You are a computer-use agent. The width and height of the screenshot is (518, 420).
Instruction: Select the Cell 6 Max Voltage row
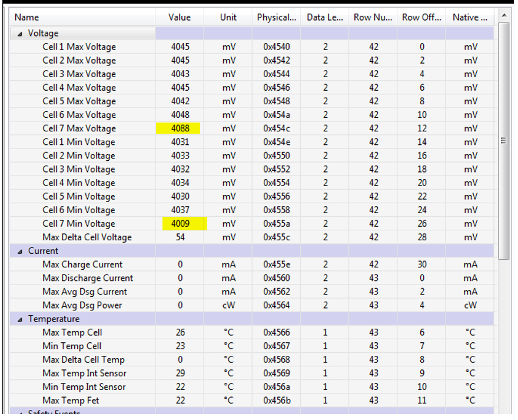(x=252, y=114)
